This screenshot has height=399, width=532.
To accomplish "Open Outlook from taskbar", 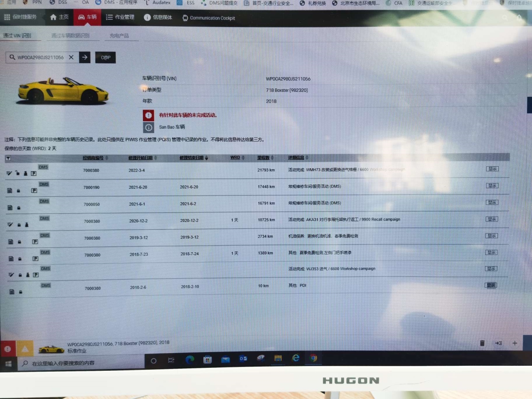I will click(243, 358).
